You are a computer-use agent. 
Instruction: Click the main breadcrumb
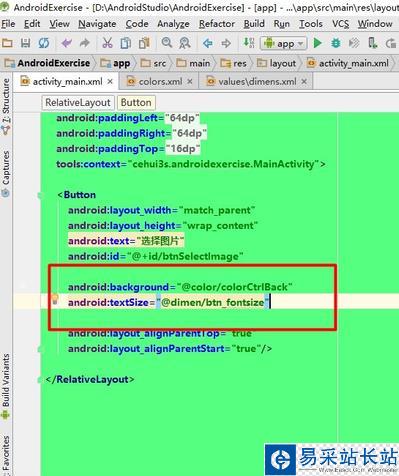click(x=193, y=63)
